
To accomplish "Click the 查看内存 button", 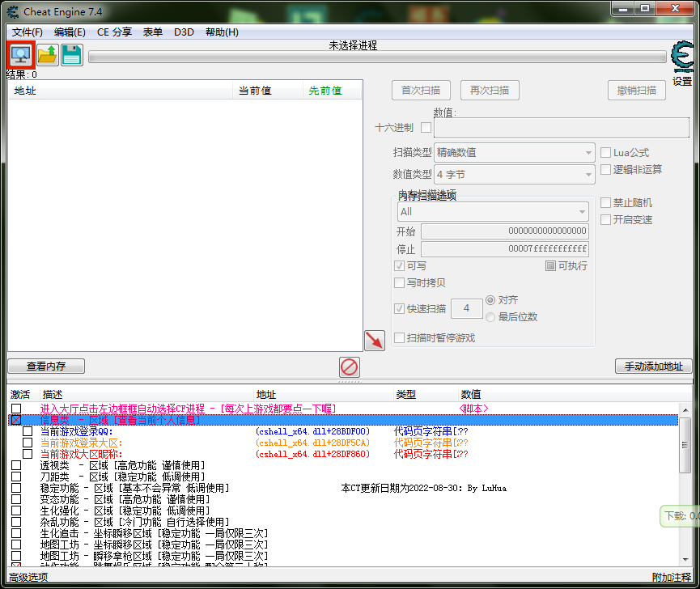I will pos(46,367).
